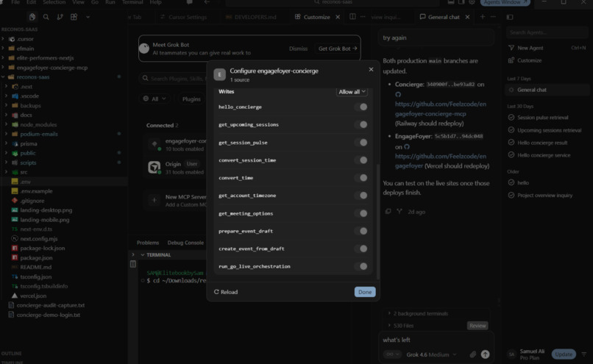Add a new chat tab with plus icon
This screenshot has height=364, width=593.
(x=482, y=17)
